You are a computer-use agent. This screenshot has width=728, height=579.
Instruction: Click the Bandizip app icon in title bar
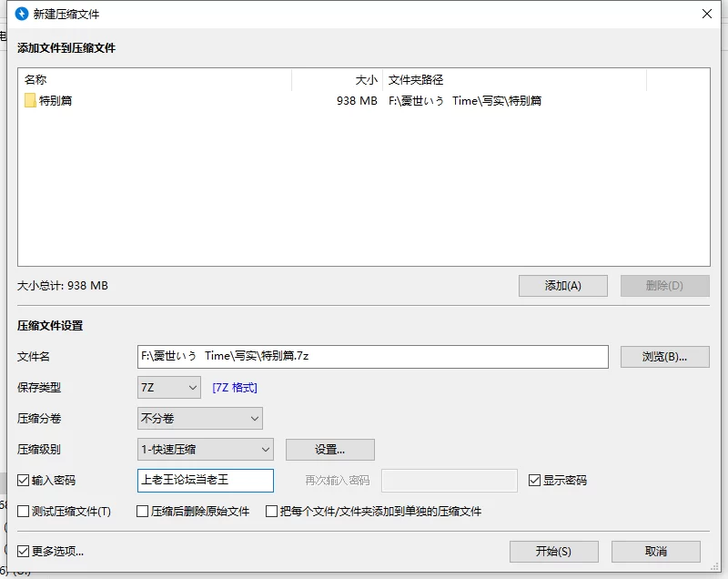(22, 14)
